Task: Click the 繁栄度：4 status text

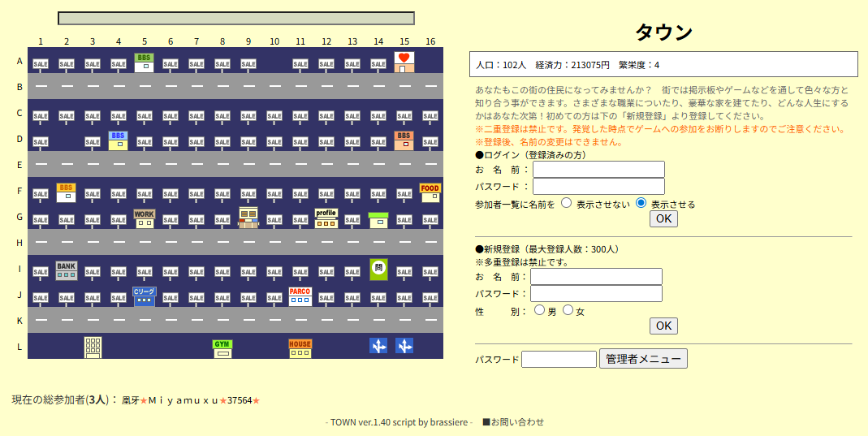Action: [639, 65]
